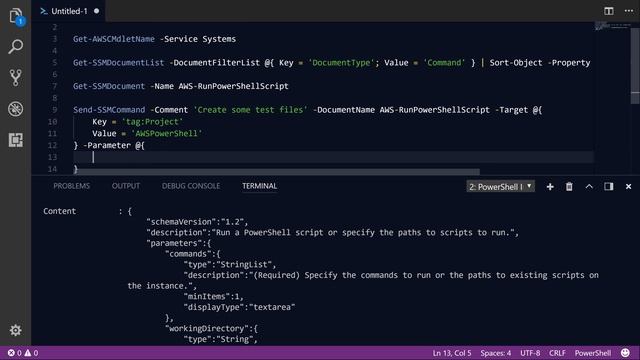Viewport: 640px width, 360px height.
Task: Click the vertical editor scrollbar
Action: click(x=635, y=65)
